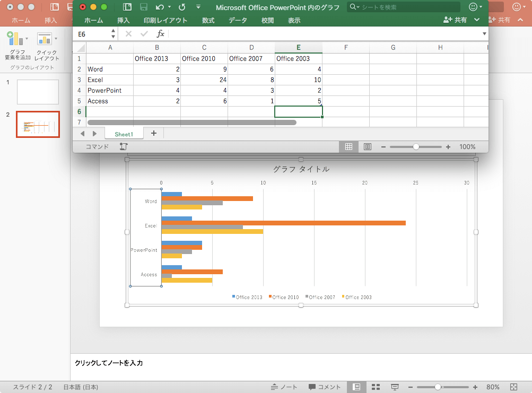The height and width of the screenshot is (393, 532).
Task: Click the Save icon in Excel title bar
Action: tap(144, 7)
